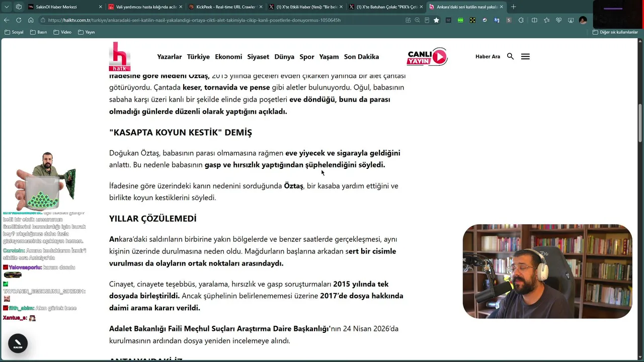The width and height of the screenshot is (644, 362).
Task: Open the Yayın bookmarks folder
Action: coord(86,32)
